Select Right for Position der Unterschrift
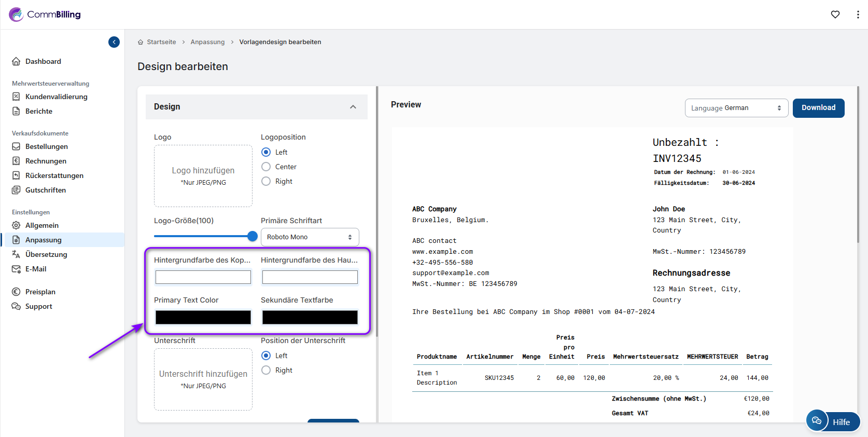The height and width of the screenshot is (437, 868). click(x=266, y=370)
